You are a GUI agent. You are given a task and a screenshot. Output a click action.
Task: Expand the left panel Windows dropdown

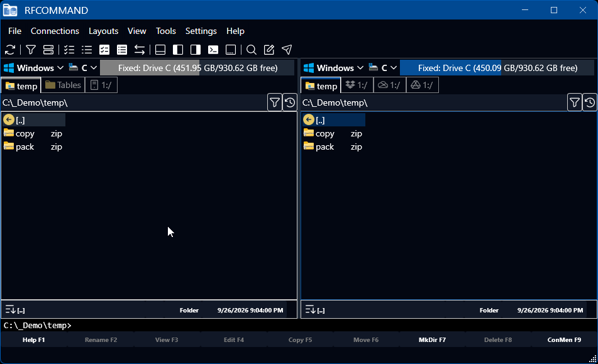[33, 68]
